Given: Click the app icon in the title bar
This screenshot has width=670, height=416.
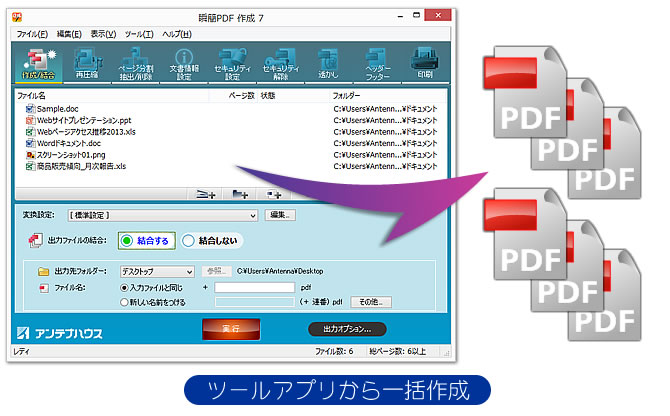Looking at the screenshot, I should point(17,17).
